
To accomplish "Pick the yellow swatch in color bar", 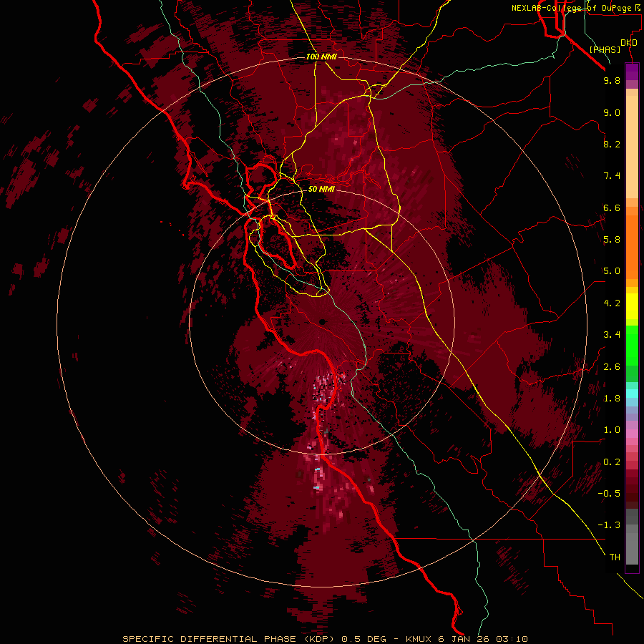I will pyautogui.click(x=632, y=306).
